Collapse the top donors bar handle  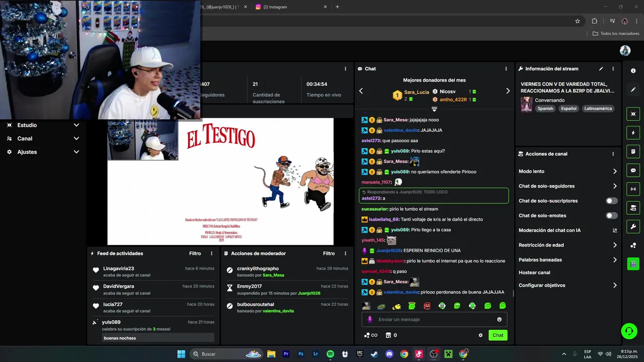point(434,109)
